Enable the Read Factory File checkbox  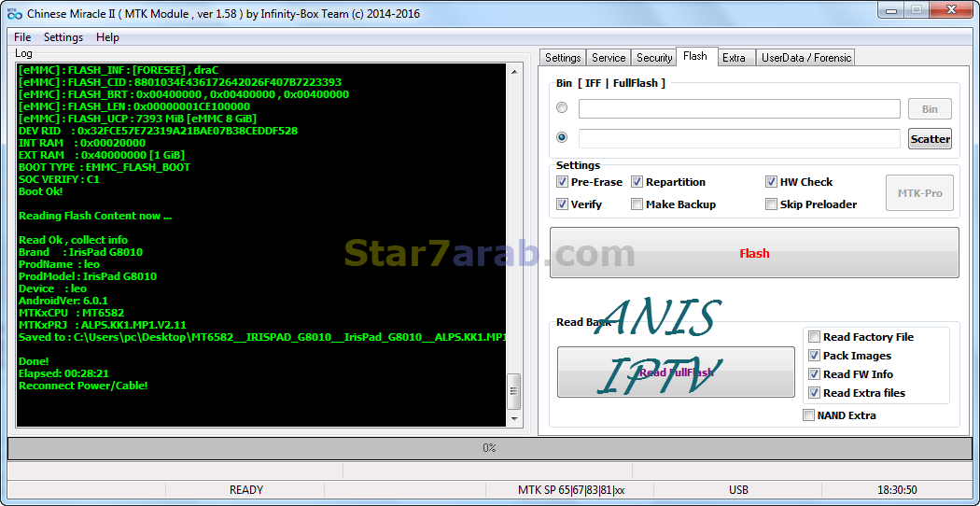pos(815,337)
